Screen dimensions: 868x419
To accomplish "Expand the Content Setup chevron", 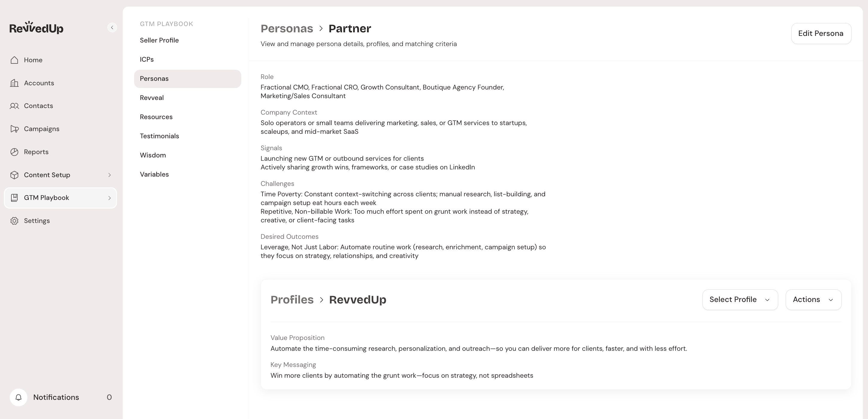I will pos(110,175).
